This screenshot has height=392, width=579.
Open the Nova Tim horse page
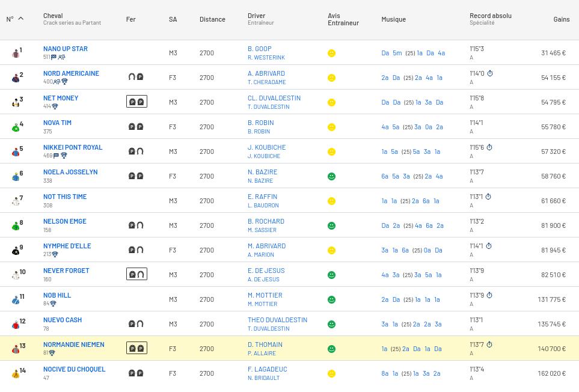click(x=57, y=123)
